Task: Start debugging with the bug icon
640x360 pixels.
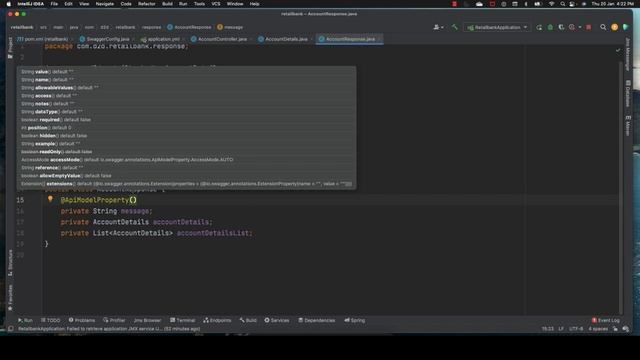Action: (550, 27)
